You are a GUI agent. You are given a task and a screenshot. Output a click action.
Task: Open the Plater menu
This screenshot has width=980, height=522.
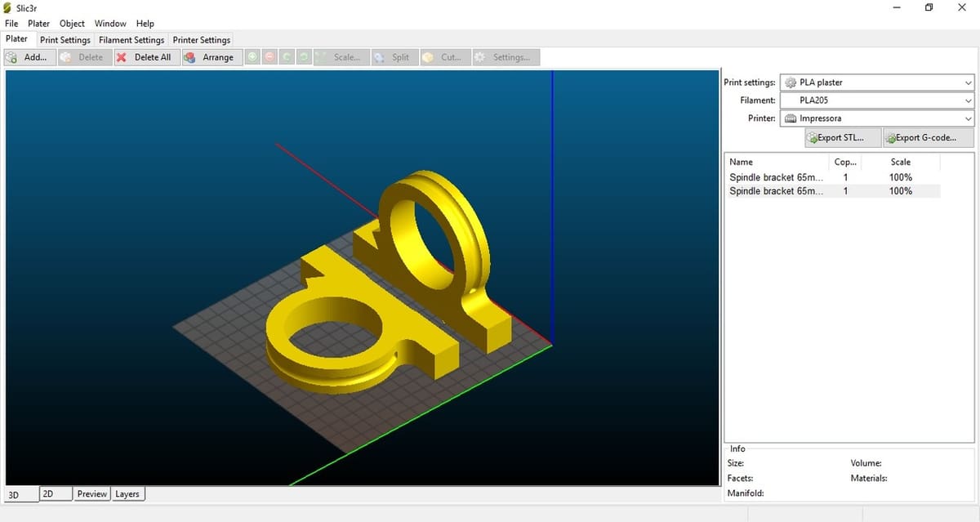pos(39,24)
